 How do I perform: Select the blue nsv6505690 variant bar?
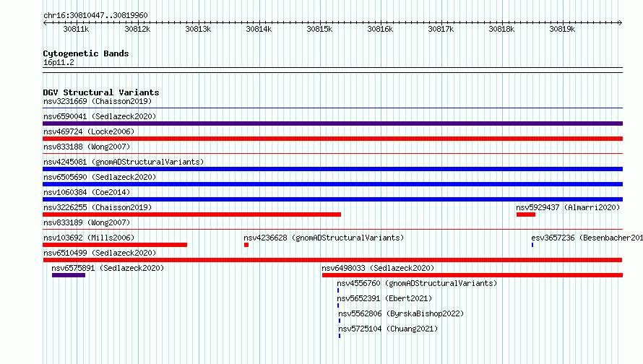pos(332,184)
